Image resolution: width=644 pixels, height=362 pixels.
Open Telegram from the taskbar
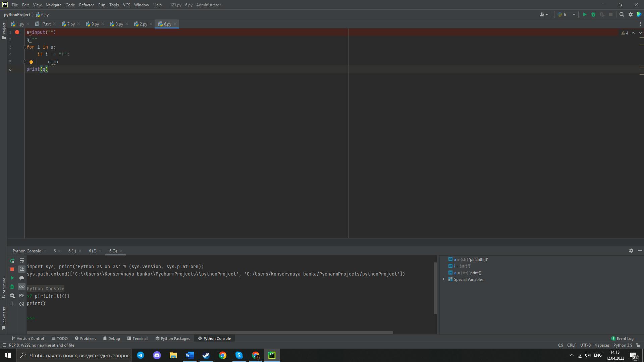[141, 355]
